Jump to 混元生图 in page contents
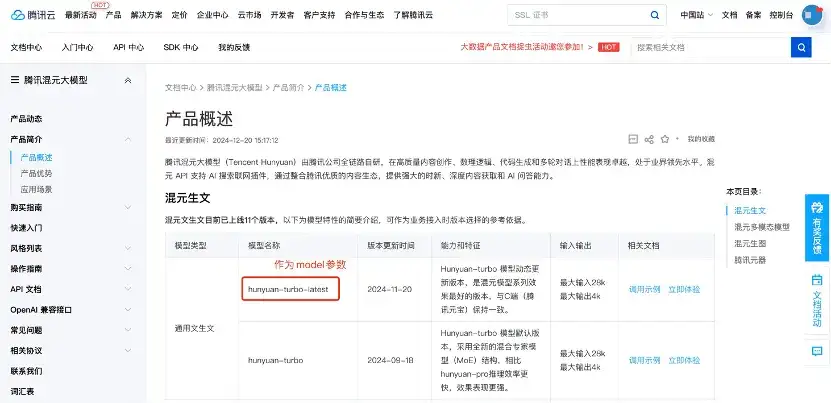Screen dimensions: 832x404 click(750, 244)
